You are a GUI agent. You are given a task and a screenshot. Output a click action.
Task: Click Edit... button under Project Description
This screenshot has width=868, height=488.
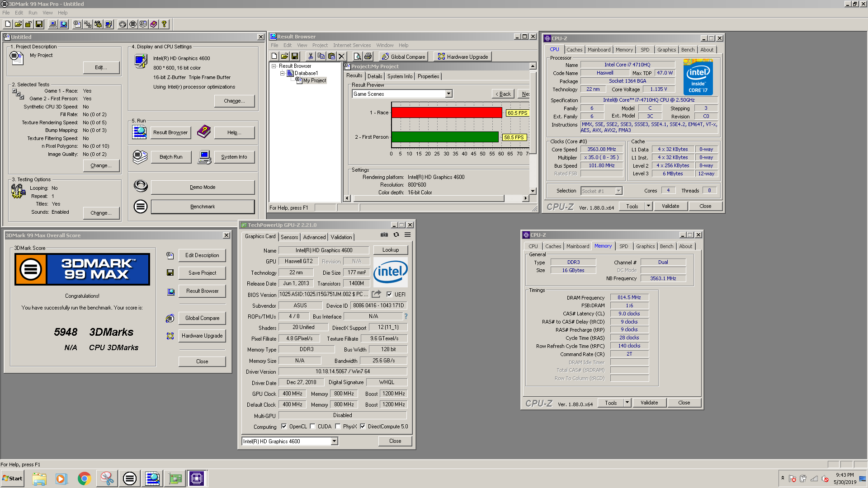pyautogui.click(x=101, y=67)
